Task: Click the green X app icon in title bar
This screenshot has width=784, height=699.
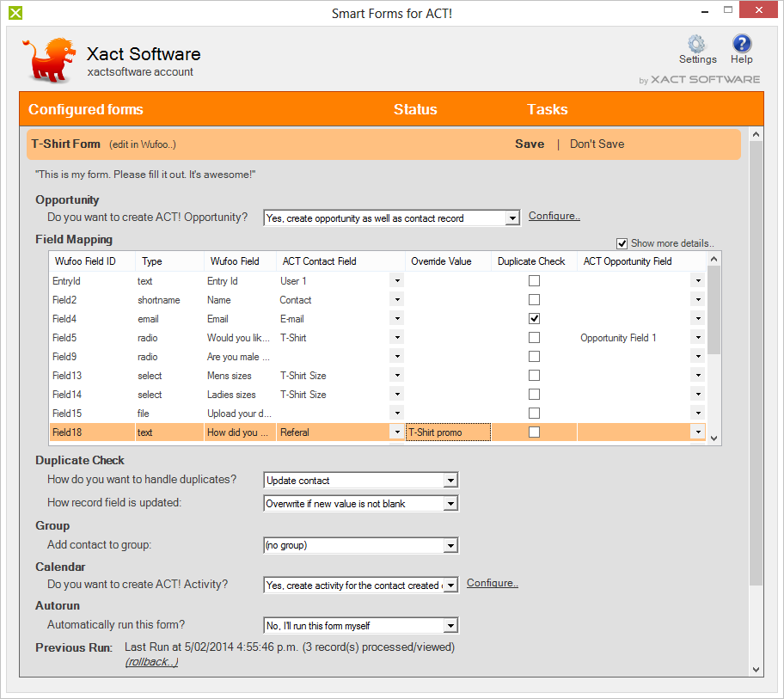Action: point(15,13)
